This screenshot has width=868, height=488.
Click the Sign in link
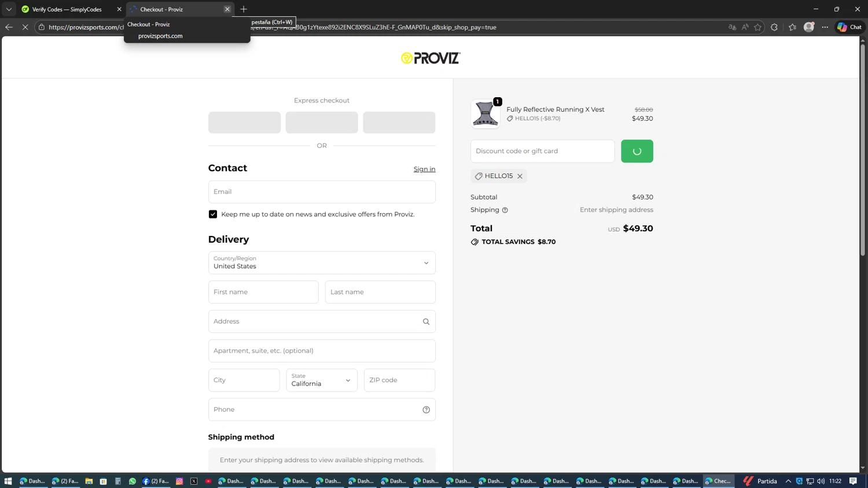424,169
